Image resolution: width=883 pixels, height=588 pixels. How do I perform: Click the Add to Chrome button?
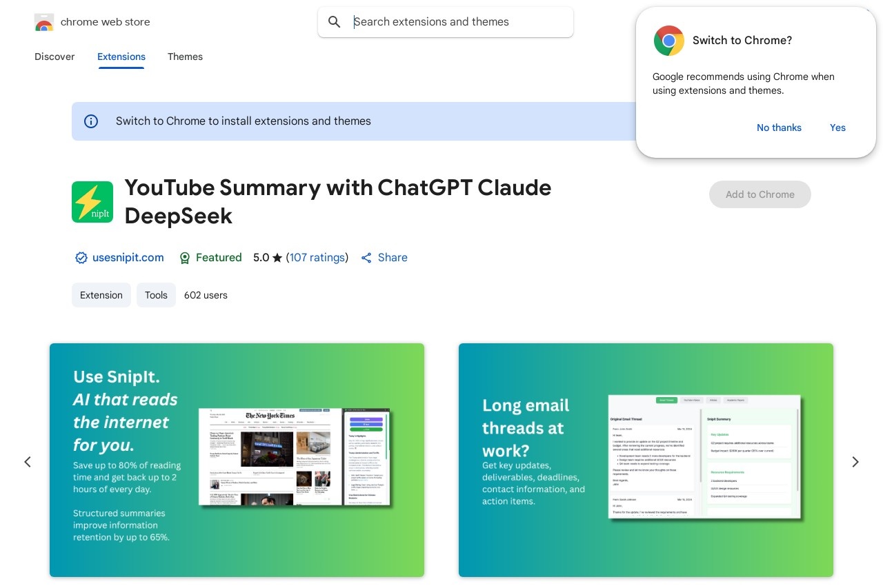click(x=760, y=194)
